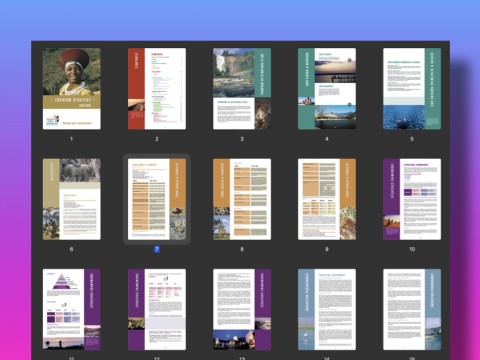The height and width of the screenshot is (360, 480).
Task: Click the page number label 6
Action: point(71,249)
